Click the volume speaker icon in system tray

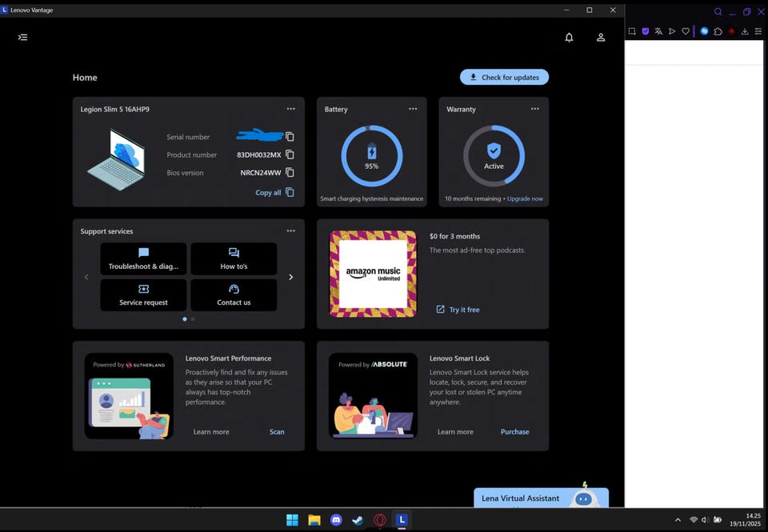pos(705,520)
